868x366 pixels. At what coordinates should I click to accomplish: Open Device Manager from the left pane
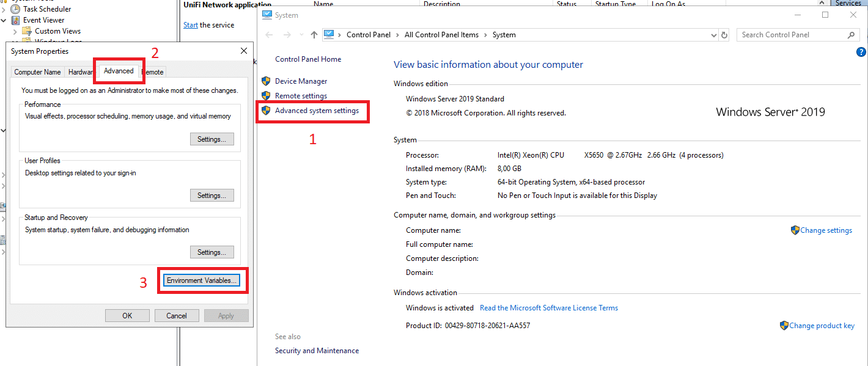(301, 81)
